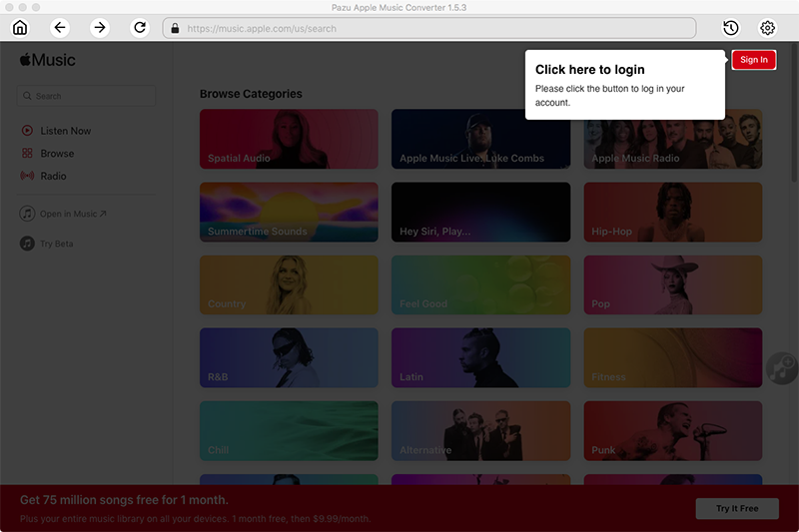Open settings via the gear icon
Screen dimensions: 799x532
coord(767,28)
